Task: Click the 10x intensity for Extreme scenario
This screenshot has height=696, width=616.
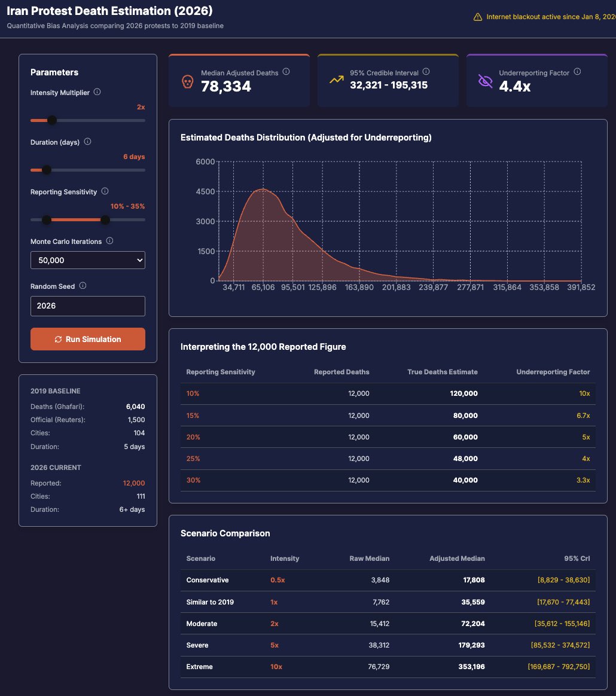Action: click(276, 667)
